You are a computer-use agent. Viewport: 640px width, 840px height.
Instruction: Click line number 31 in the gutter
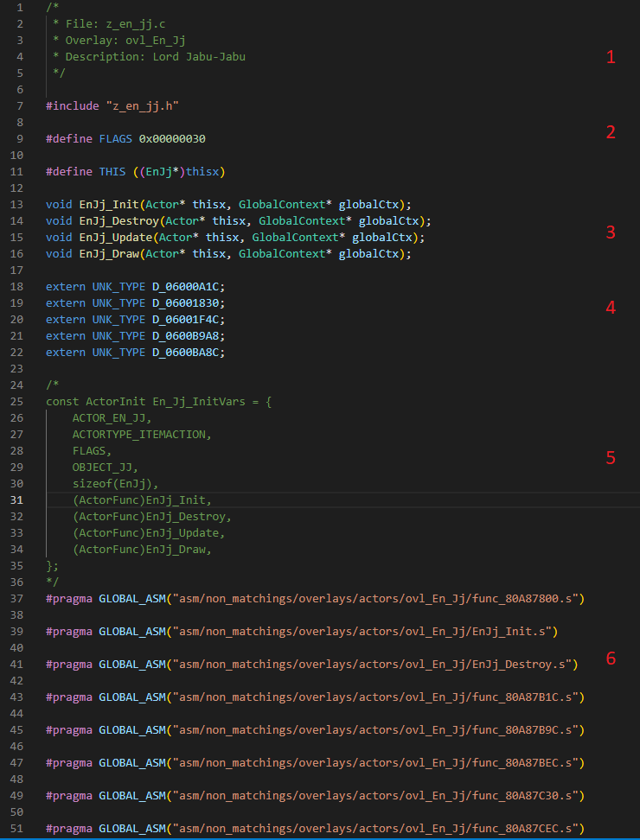click(x=17, y=500)
